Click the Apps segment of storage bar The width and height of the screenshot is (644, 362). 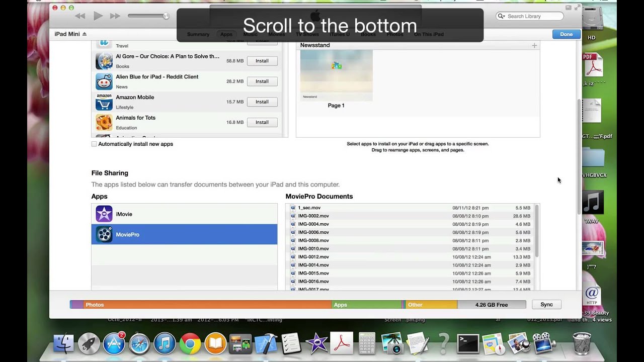click(x=367, y=305)
